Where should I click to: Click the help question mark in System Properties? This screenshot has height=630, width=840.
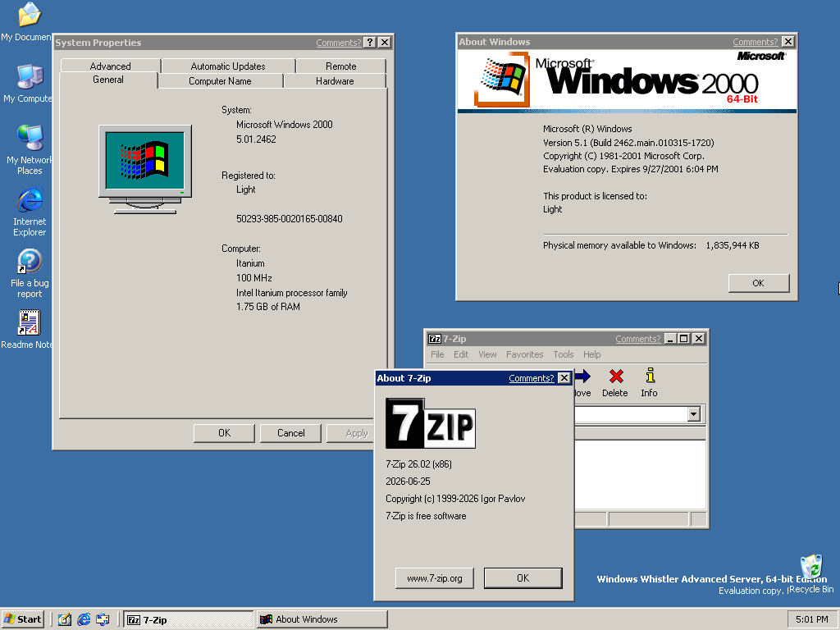click(370, 43)
